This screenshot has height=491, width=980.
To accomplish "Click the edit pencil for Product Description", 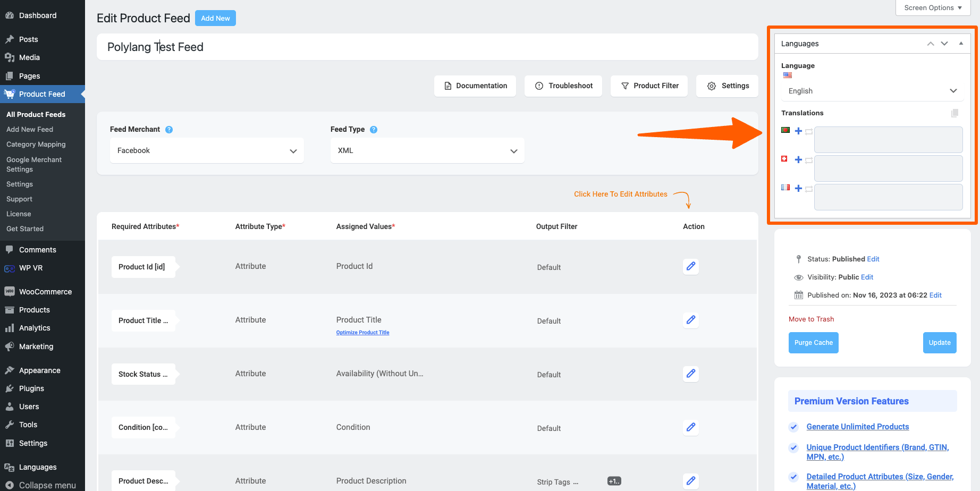I will (691, 481).
